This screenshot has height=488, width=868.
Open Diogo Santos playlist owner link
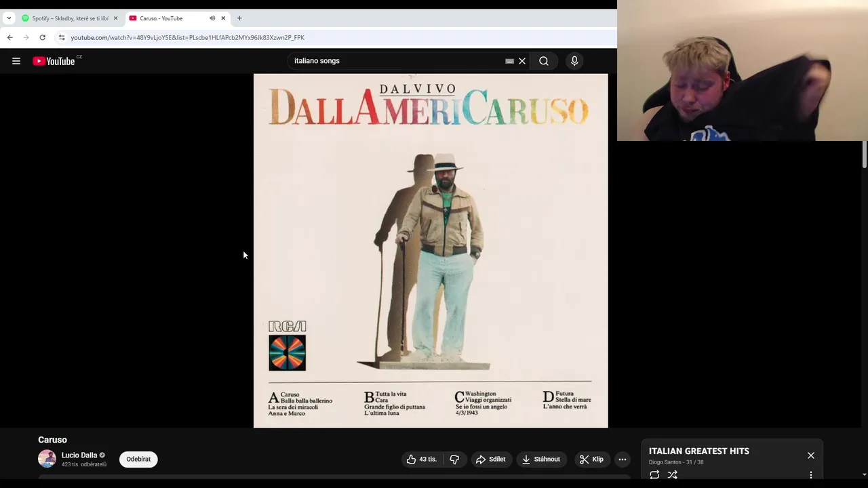665,462
